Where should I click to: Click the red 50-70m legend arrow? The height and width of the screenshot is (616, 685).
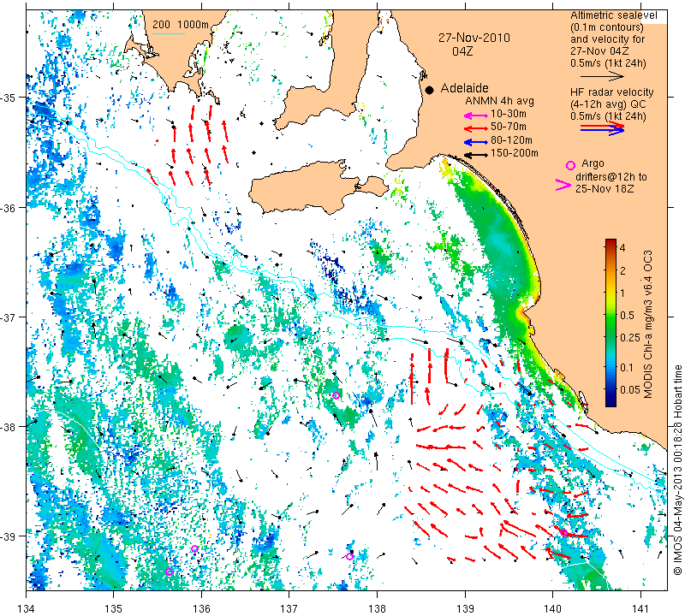point(475,129)
